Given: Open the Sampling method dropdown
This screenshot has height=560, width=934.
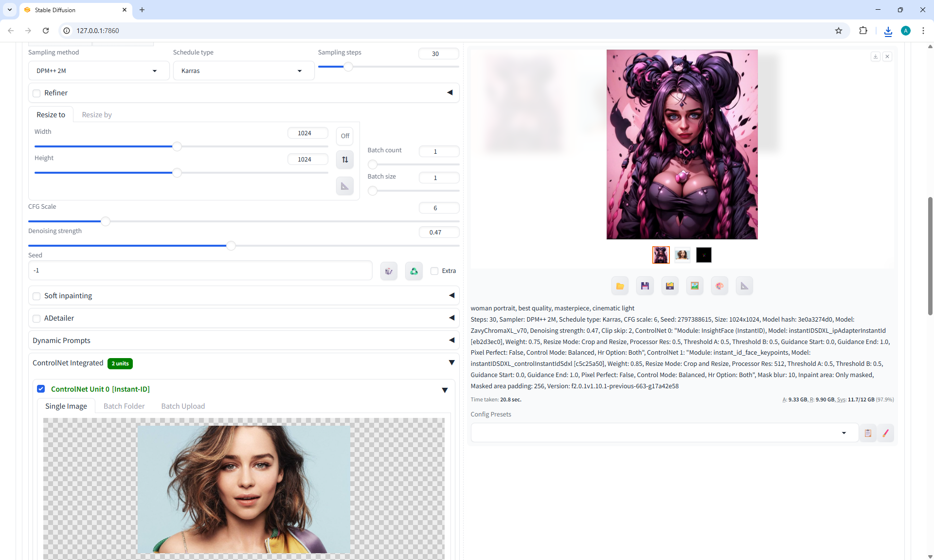Looking at the screenshot, I should pos(99,71).
